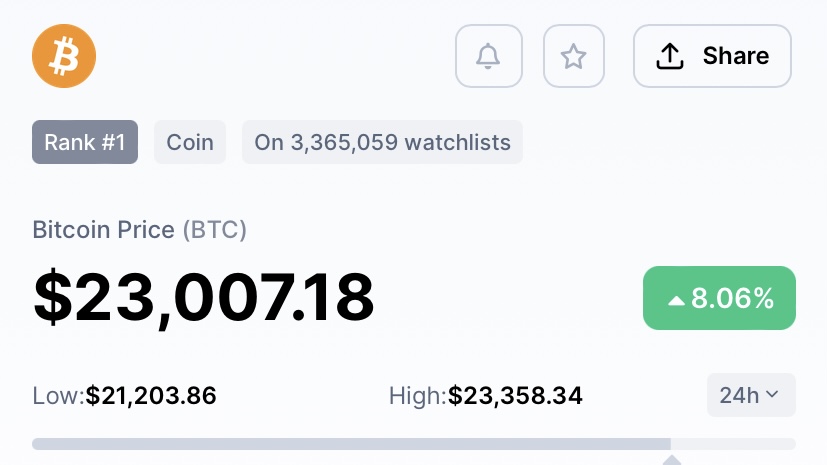The height and width of the screenshot is (465, 827).
Task: Click the (BTC) ticker symbol
Action: (215, 230)
